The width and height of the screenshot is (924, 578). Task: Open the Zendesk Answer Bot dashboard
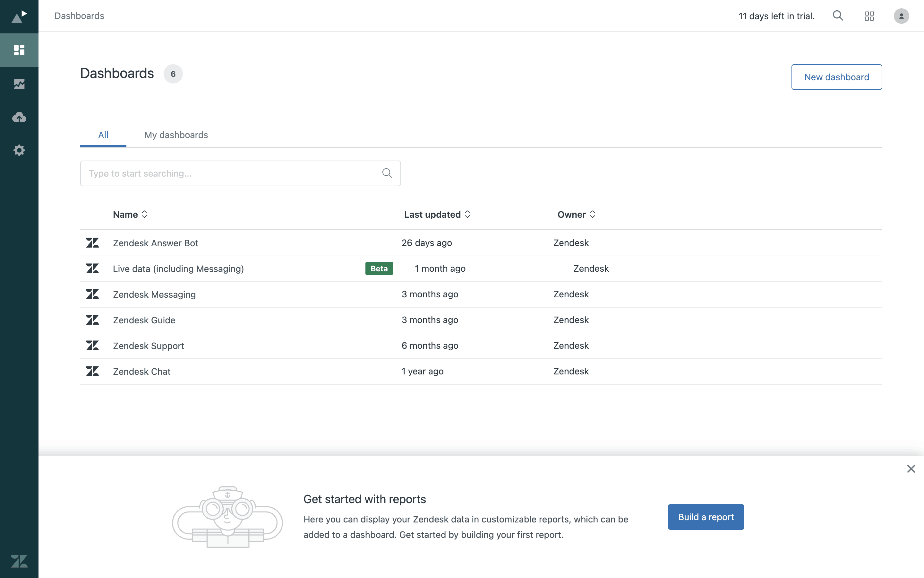coord(155,243)
